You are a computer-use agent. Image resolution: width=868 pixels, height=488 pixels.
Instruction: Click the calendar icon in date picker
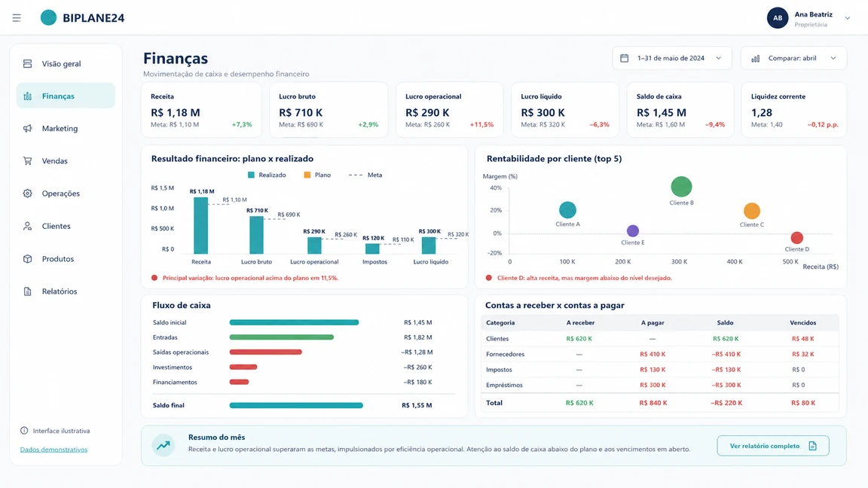[x=624, y=58]
